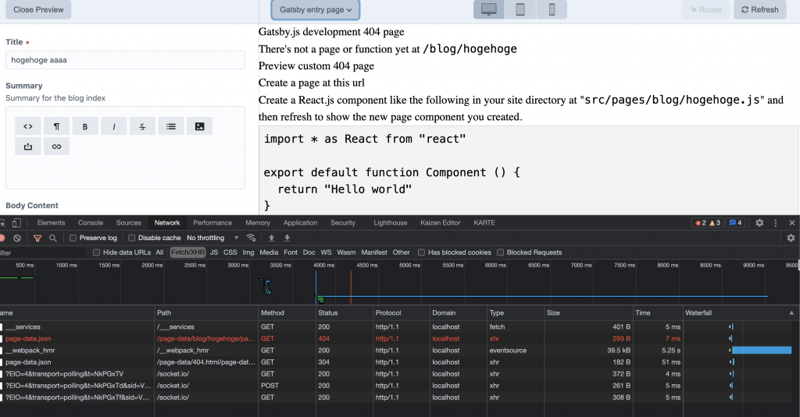800x417 pixels.
Task: Open the Gatsby entry page dropdown
Action: click(x=316, y=10)
